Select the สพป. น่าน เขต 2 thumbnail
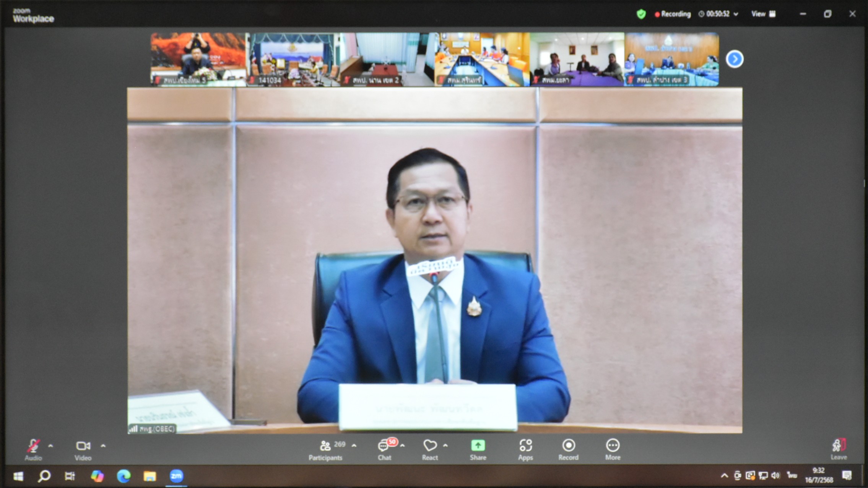Screen dimensions: 868x488 tap(387, 59)
